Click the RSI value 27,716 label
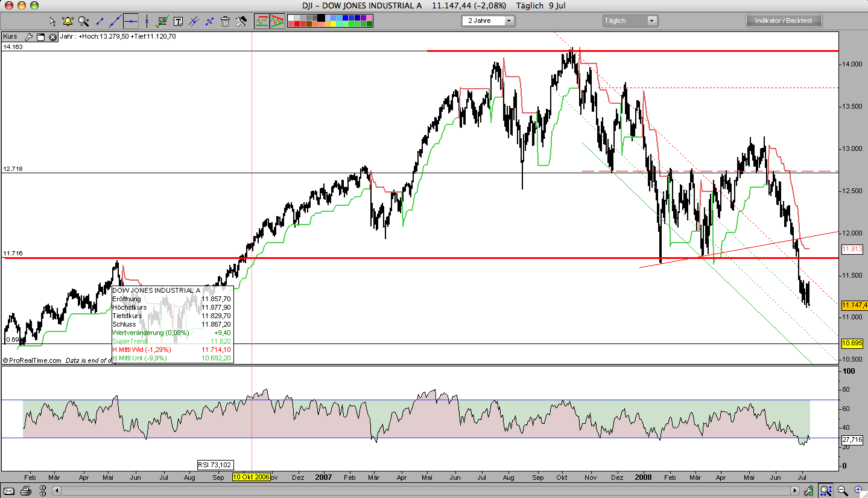Viewport: 868px width, 498px height. point(852,441)
